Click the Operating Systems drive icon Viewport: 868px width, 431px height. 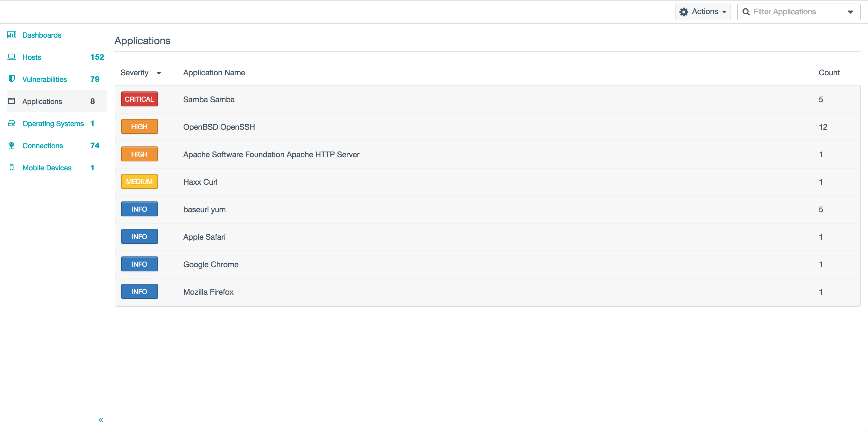[x=12, y=123]
